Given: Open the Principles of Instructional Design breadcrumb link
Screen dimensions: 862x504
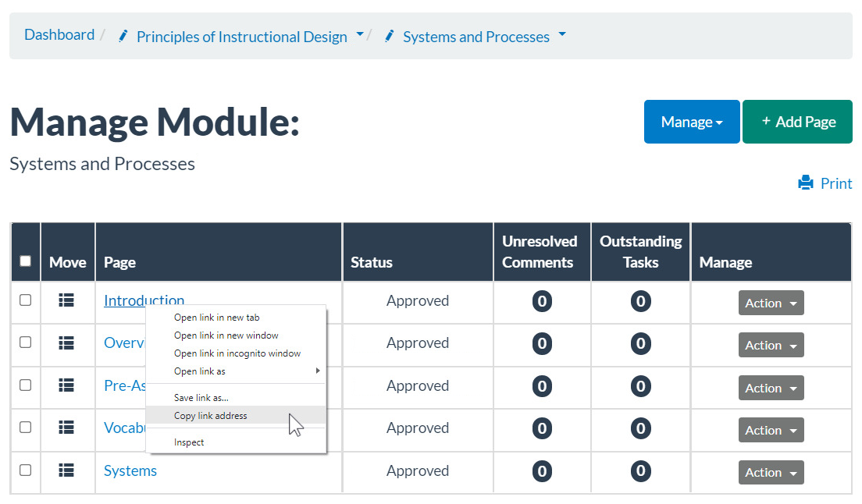Looking at the screenshot, I should pyautogui.click(x=242, y=37).
